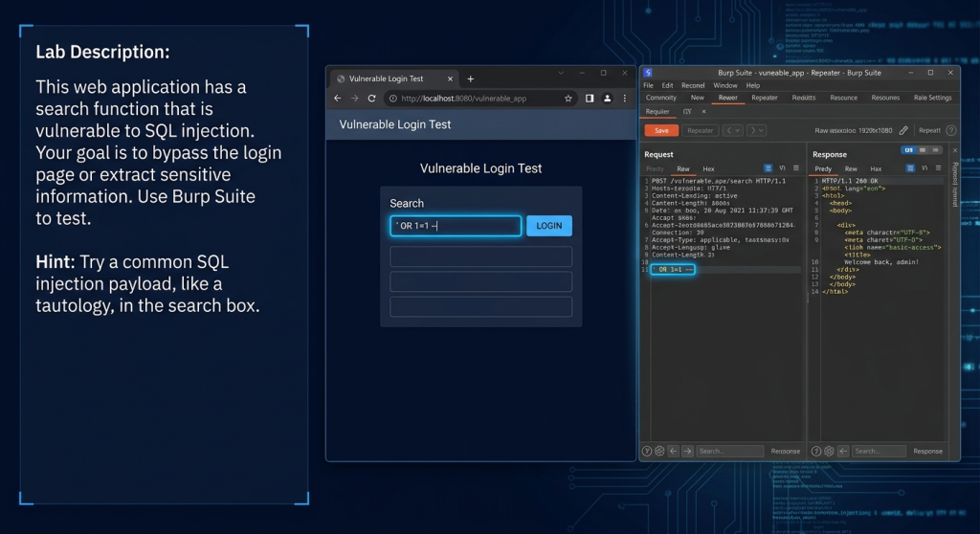980x534 pixels.
Task: Toggle the \n newline icon in Request panel
Action: click(x=782, y=168)
